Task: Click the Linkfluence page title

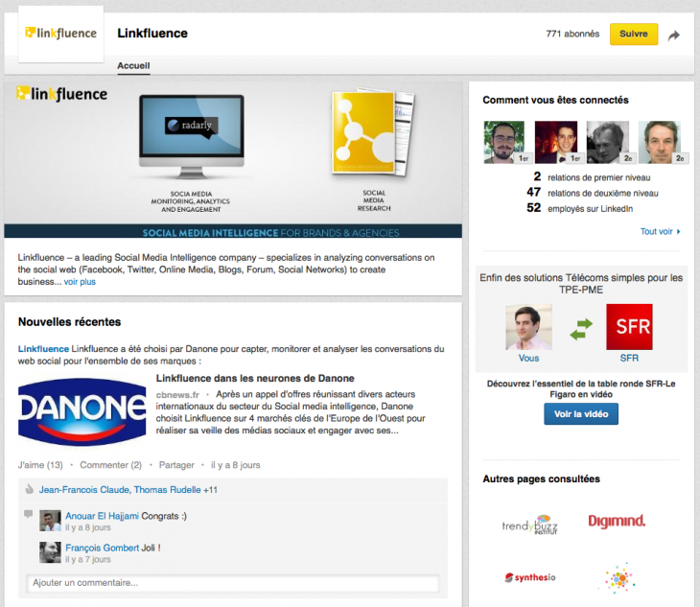Action: coord(152,34)
